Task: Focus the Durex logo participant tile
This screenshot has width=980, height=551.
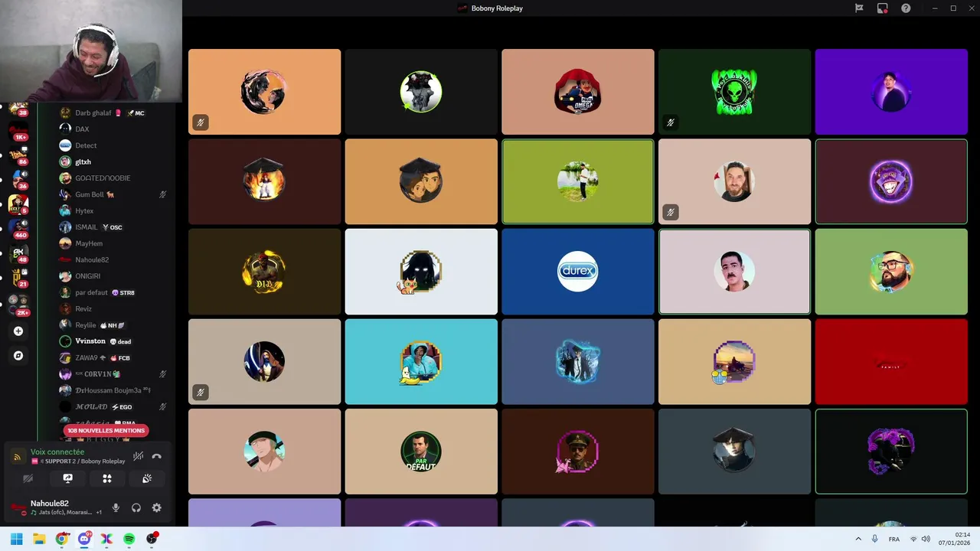Action: tap(578, 272)
